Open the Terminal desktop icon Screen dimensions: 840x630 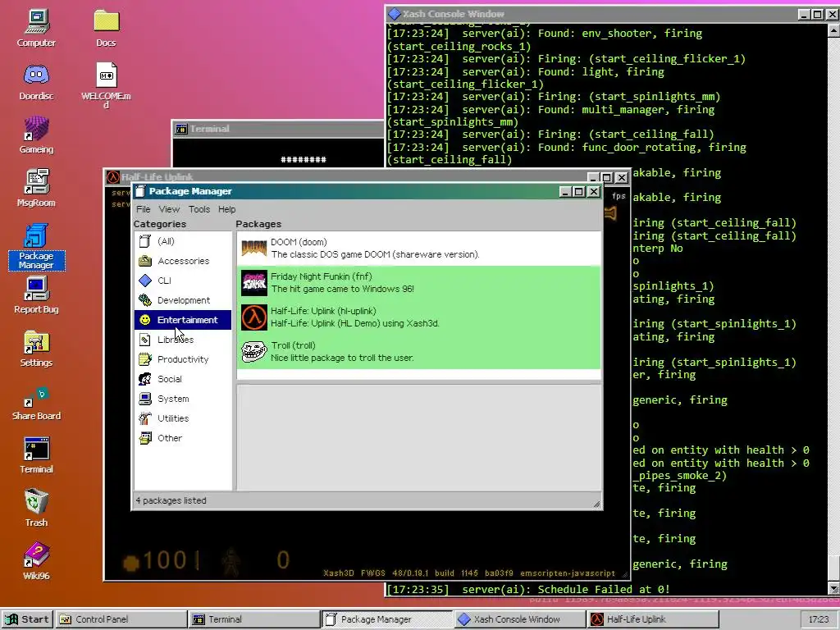click(x=36, y=455)
